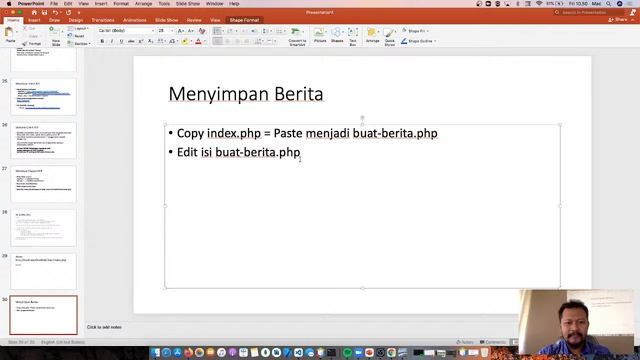The width and height of the screenshot is (640, 360).
Task: Click the Home icon in title bar
Action: click(34, 13)
